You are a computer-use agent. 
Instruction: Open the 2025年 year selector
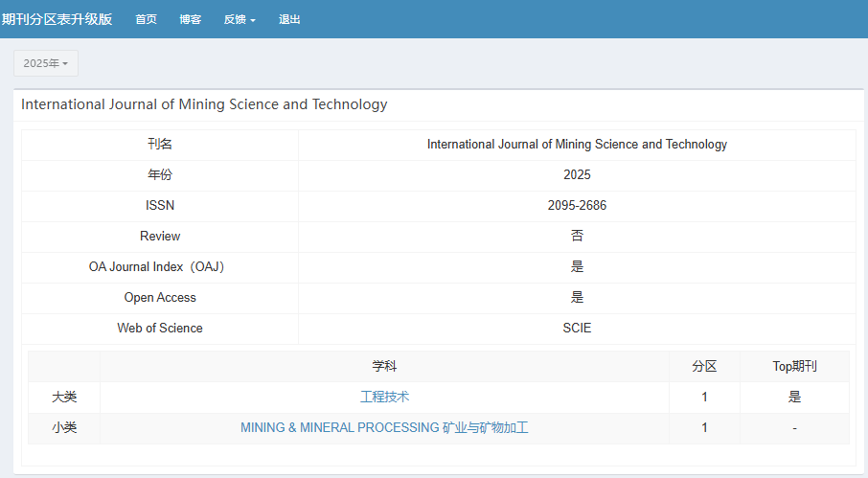(46, 63)
